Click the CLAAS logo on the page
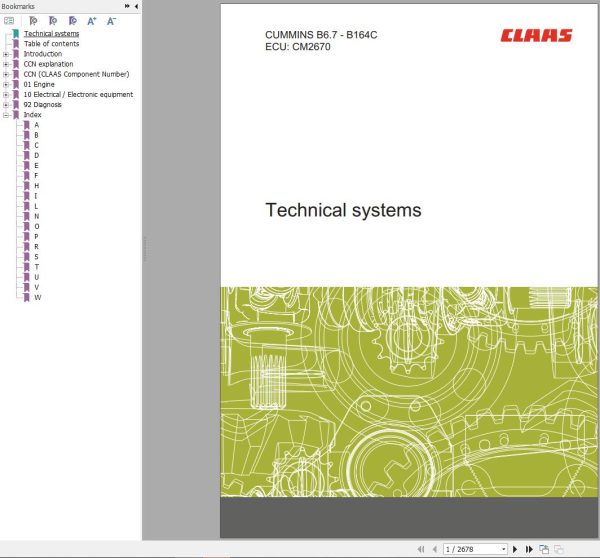This screenshot has height=558, width=600. [x=536, y=36]
